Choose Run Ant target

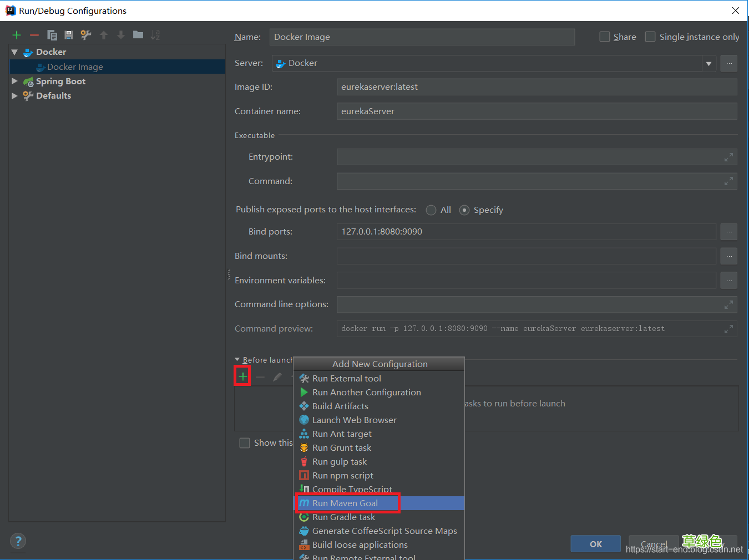click(x=379, y=434)
